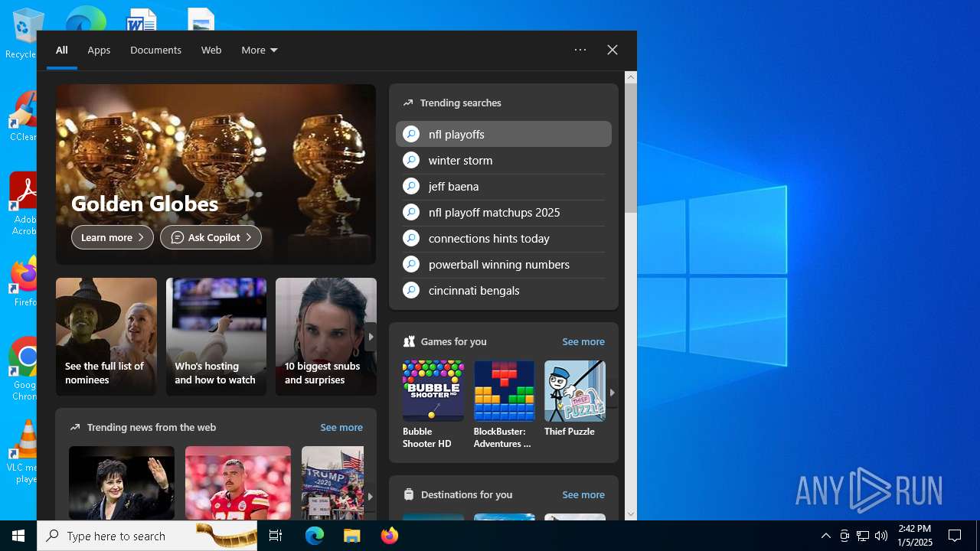
Task: Switch to the Apps tab
Action: [99, 50]
